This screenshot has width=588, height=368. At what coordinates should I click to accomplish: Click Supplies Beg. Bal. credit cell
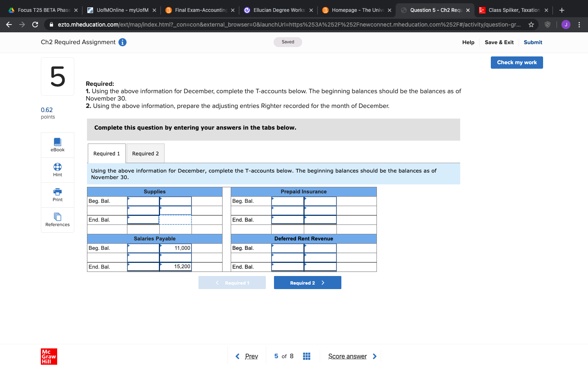click(176, 201)
